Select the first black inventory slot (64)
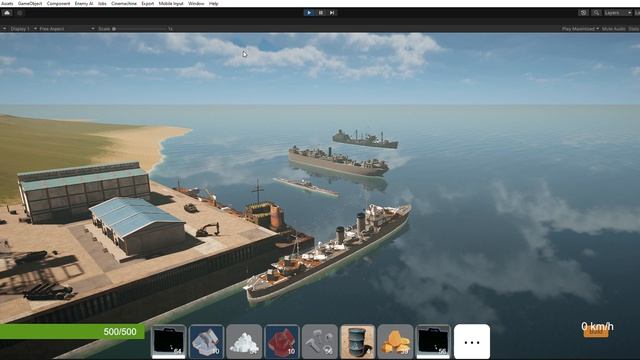The image size is (640, 360). 168,341
